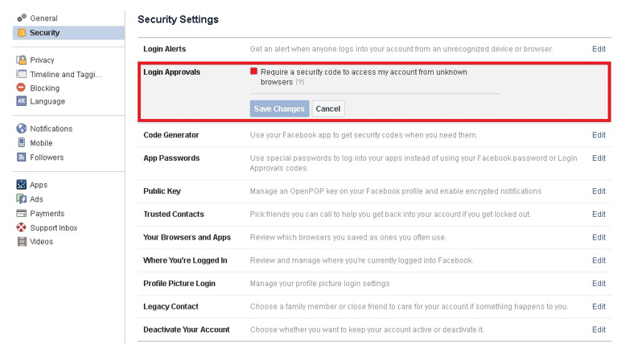Expand Deactivate Your Account via Edit
This screenshot has height=364, width=638.
pyautogui.click(x=599, y=329)
